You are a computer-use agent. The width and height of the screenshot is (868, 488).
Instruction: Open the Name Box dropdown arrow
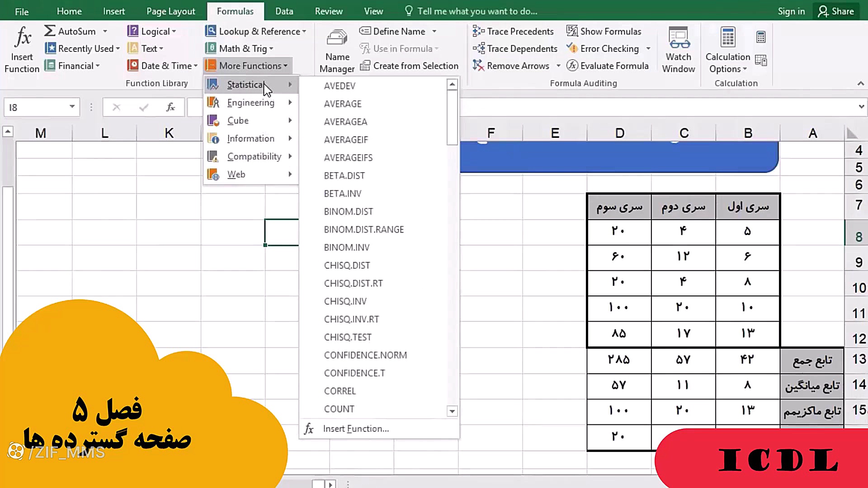72,107
